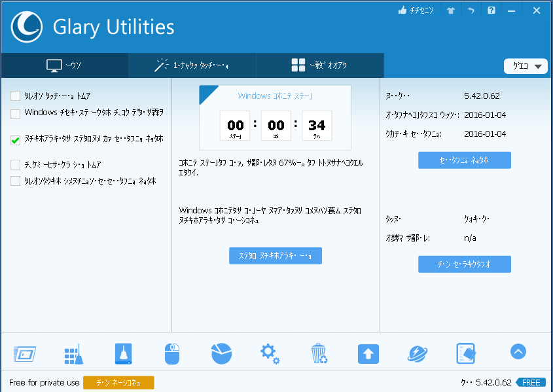553x392 pixels.
Task: Switch to the 1-Click maintenance tab with wand
Action: coord(192,65)
